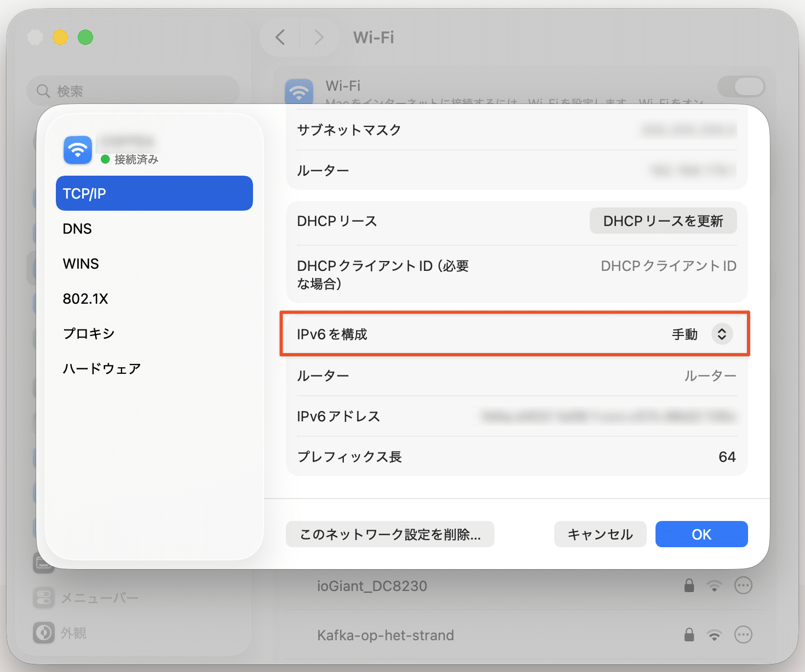Click the DHCPリースを更新 button
Screen dimensions: 805x672
coord(663,221)
